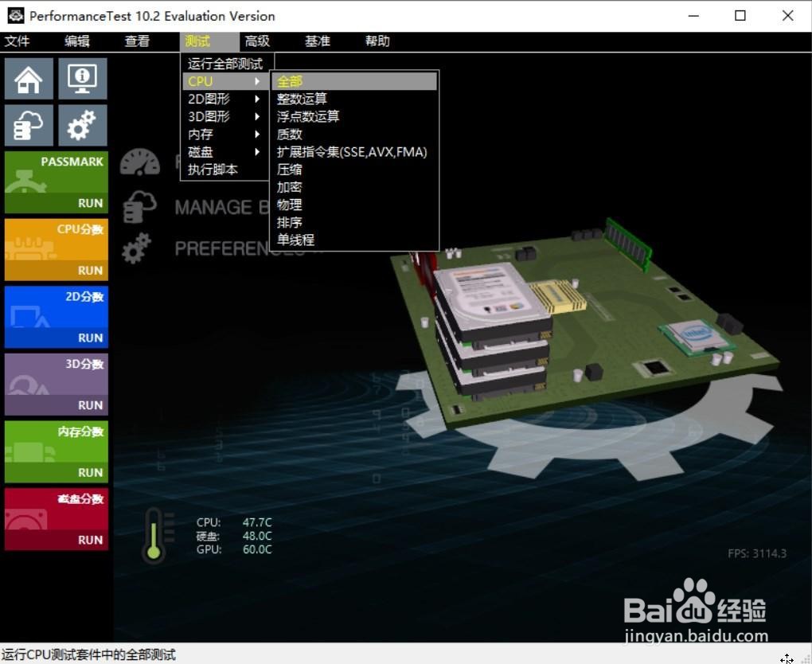Image resolution: width=812 pixels, height=664 pixels.
Task: Click the status bar text 运行CPU测试套件中的全部测试
Action: 88,654
